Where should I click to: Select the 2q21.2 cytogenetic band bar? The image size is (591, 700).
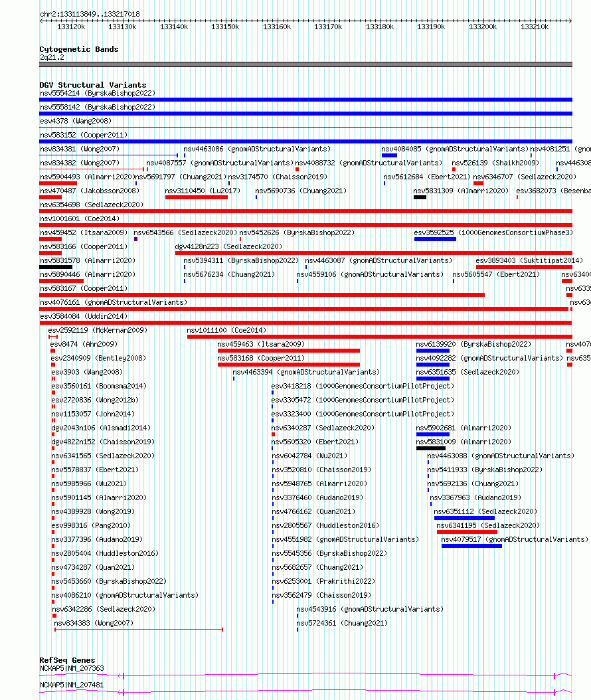click(305, 64)
